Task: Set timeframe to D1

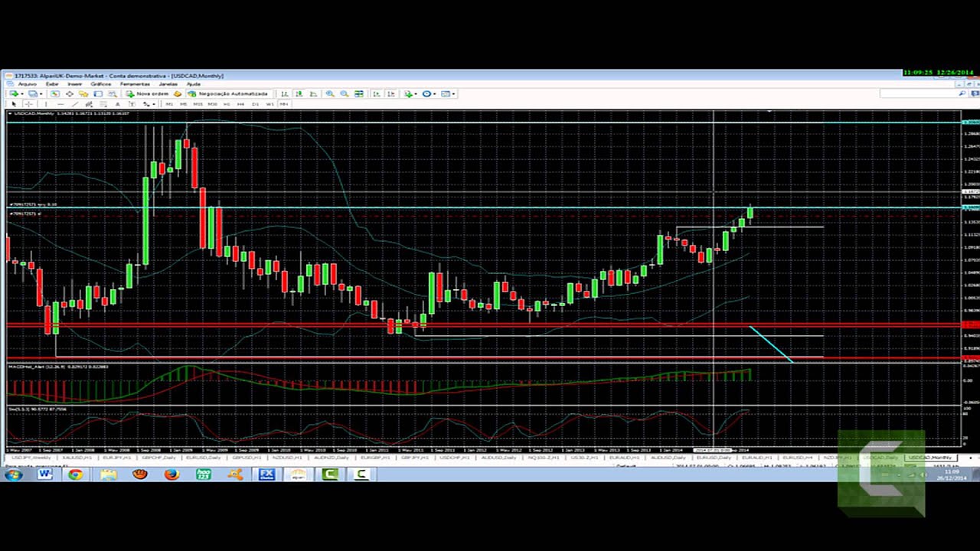Action: (x=256, y=104)
